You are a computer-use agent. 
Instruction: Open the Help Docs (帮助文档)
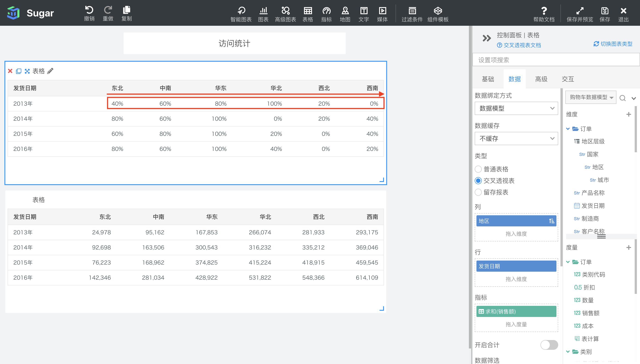click(544, 14)
